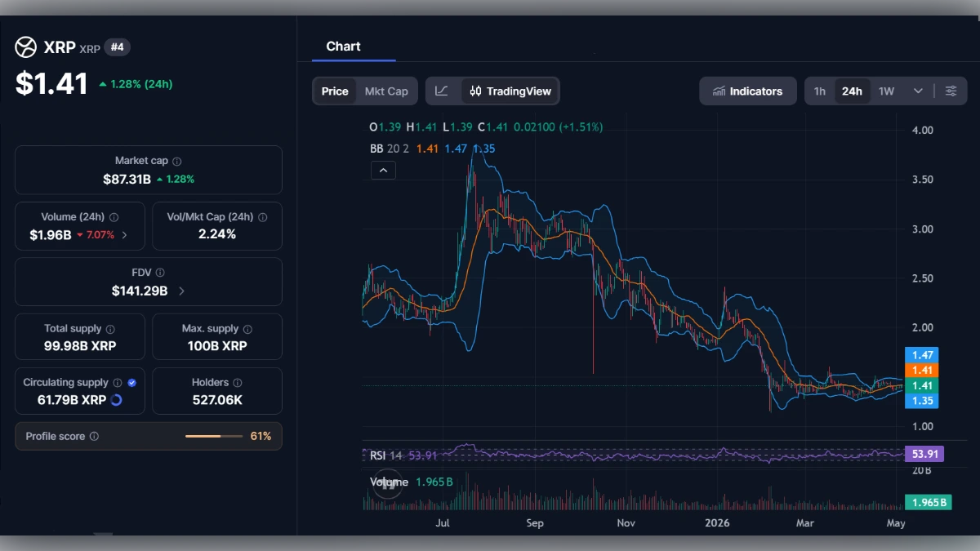
Task: Click the May label on the time axis
Action: point(896,523)
